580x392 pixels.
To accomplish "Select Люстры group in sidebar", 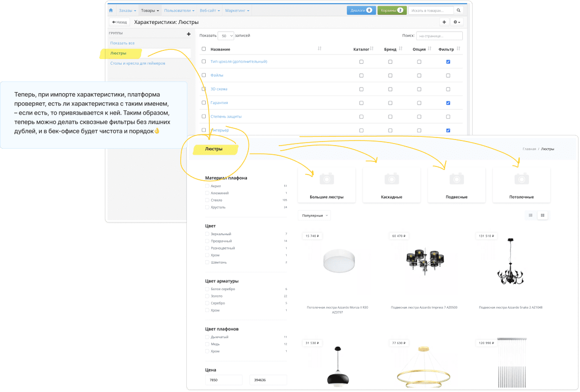I will pos(118,53).
